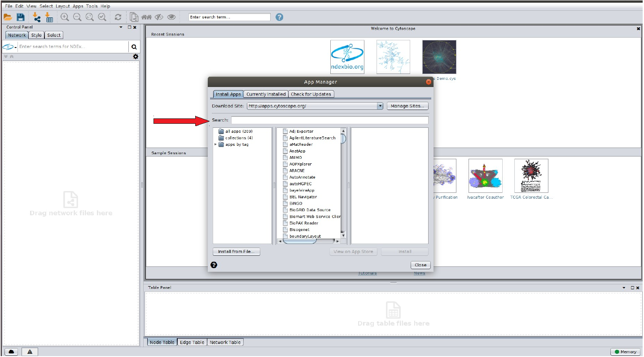Viewport: 644px width, 357px height.
Task: Select AutoAnnotate in app list
Action: pyautogui.click(x=299, y=177)
